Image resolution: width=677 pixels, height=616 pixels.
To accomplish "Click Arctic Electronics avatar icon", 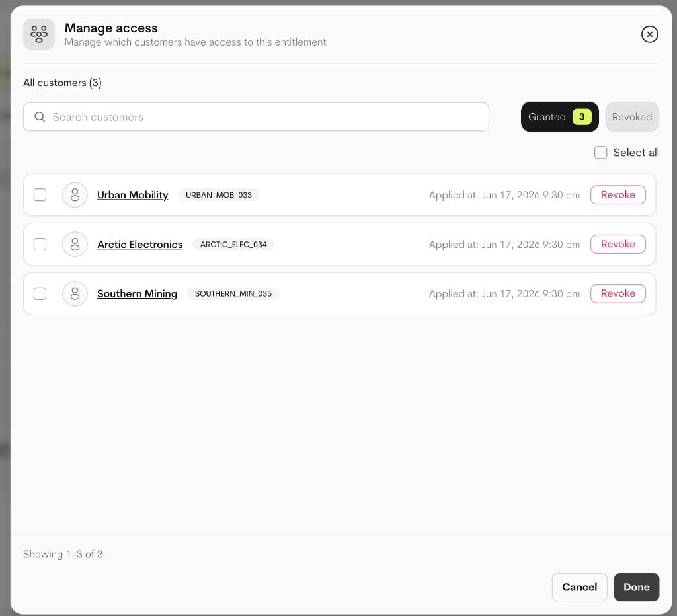I will pyautogui.click(x=75, y=244).
